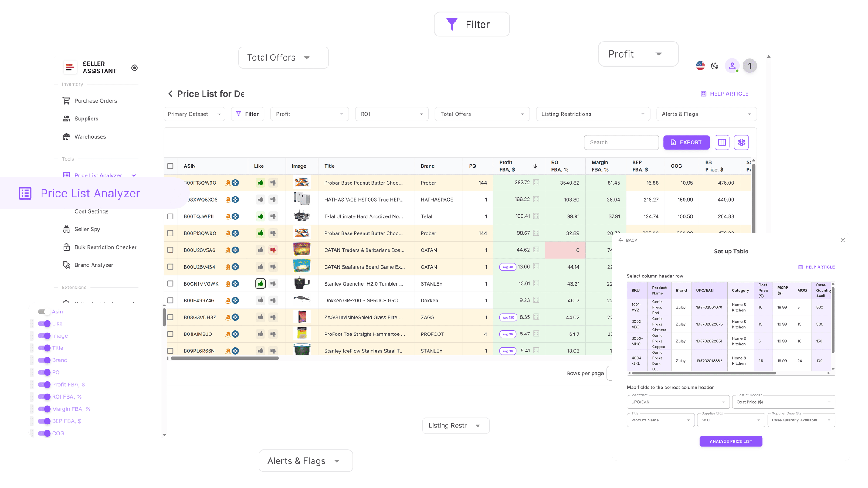Give a thumbs-up to the Stanley Quencher row

pos(260,283)
